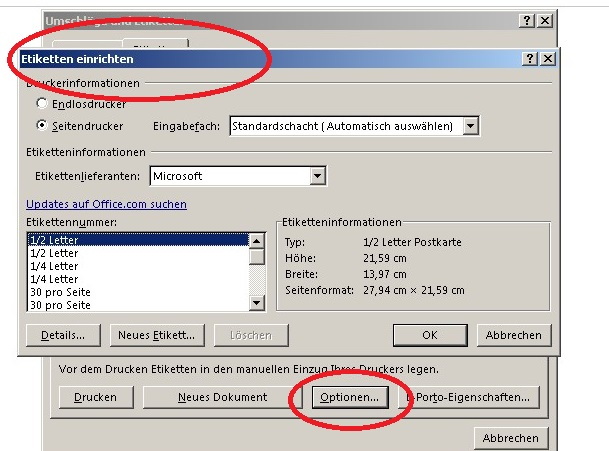The width and height of the screenshot is (609, 451).
Task: Click the Drucken button
Action: point(95,397)
